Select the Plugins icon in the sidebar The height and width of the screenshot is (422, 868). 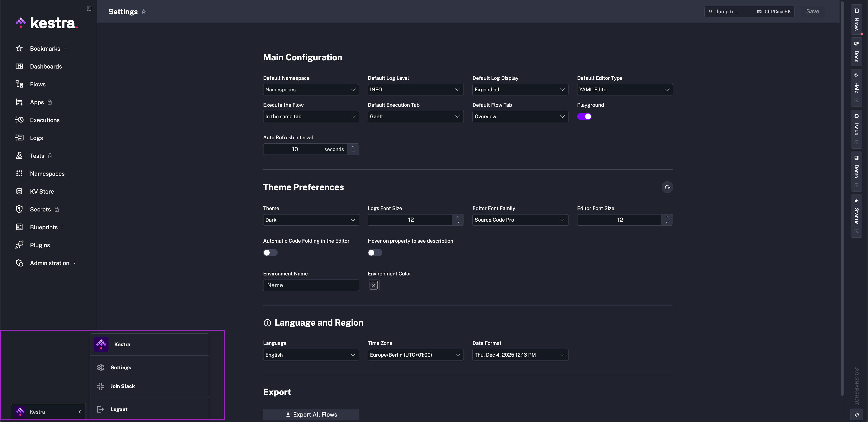pos(19,245)
